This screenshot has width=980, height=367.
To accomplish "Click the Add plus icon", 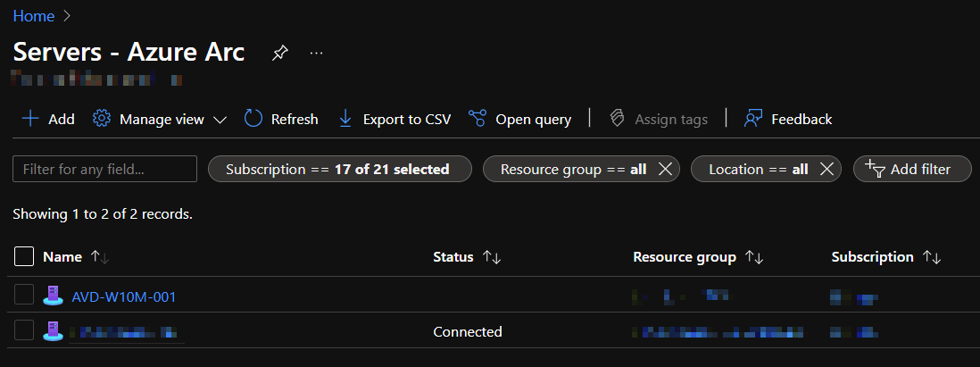I will [30, 119].
